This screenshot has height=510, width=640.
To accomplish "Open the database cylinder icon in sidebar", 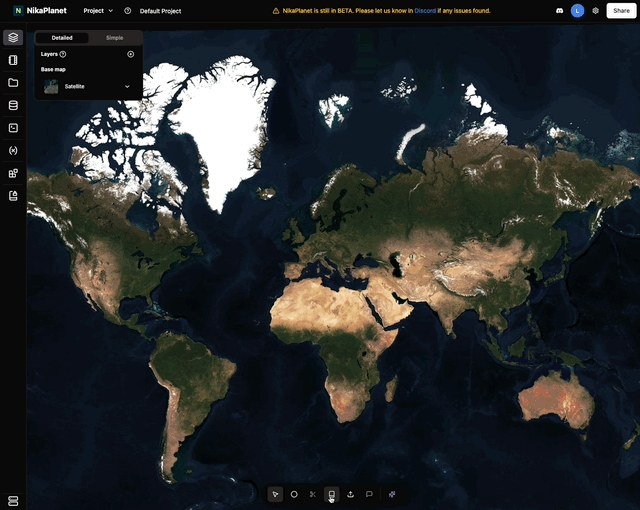I will coord(13,105).
